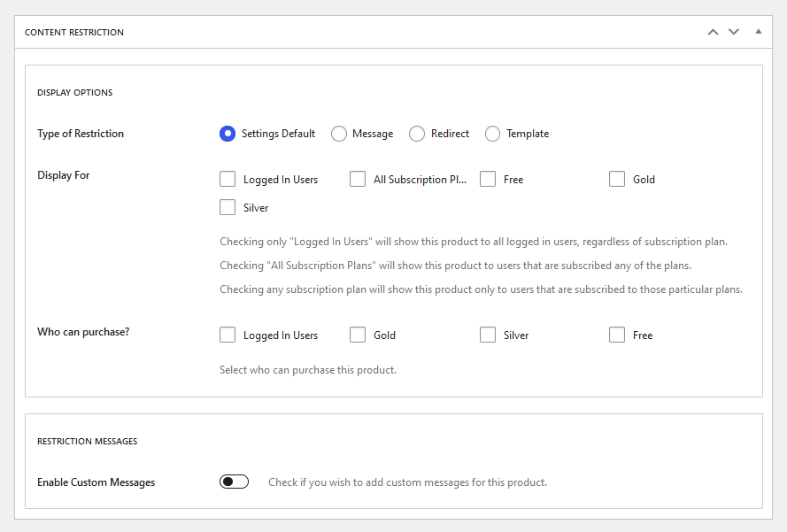Choose the Template radio option

(x=492, y=134)
